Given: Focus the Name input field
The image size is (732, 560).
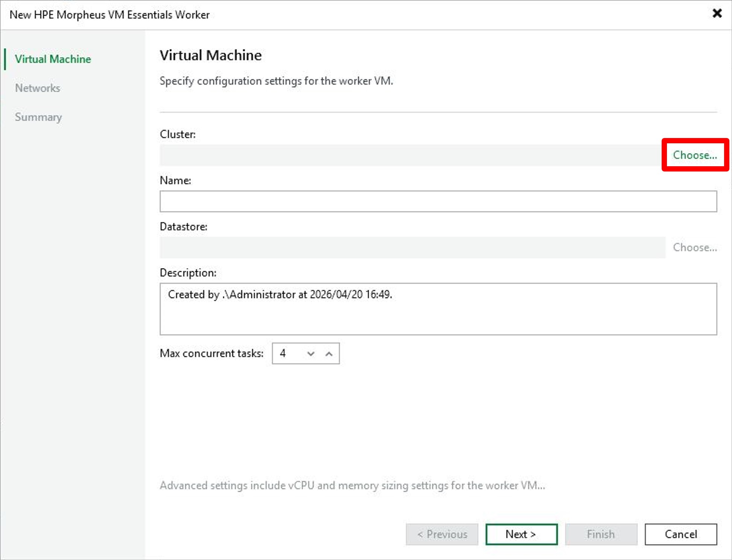Looking at the screenshot, I should coord(438,201).
